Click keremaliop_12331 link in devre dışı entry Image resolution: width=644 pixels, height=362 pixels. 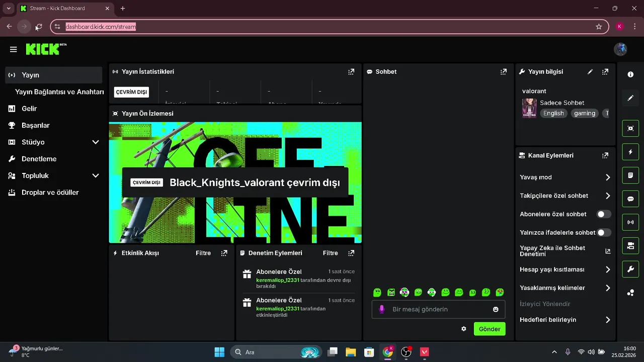[x=278, y=280]
